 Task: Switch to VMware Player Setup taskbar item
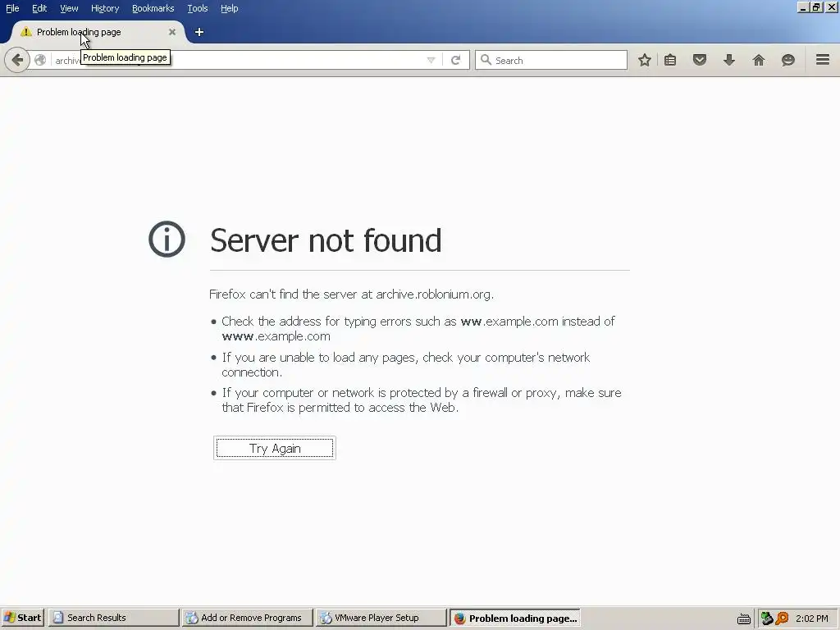click(381, 618)
